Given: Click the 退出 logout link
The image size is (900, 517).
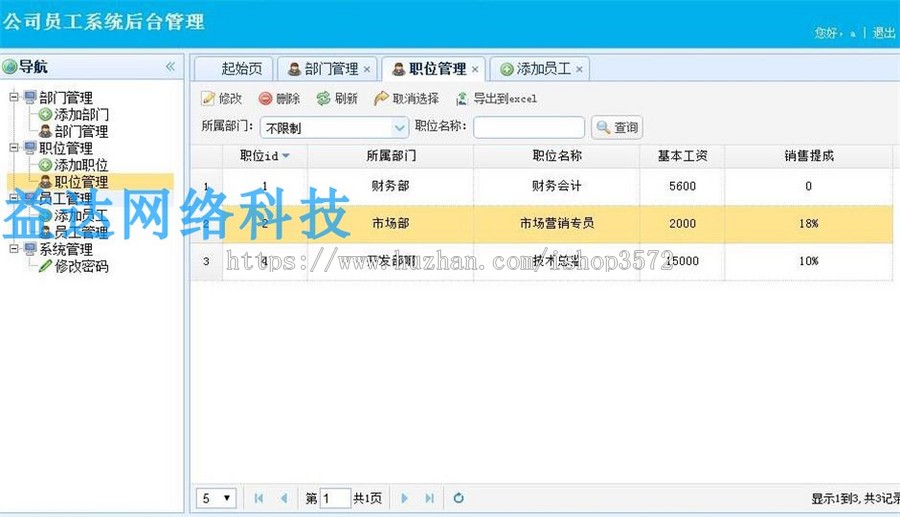Looking at the screenshot, I should pos(883,33).
